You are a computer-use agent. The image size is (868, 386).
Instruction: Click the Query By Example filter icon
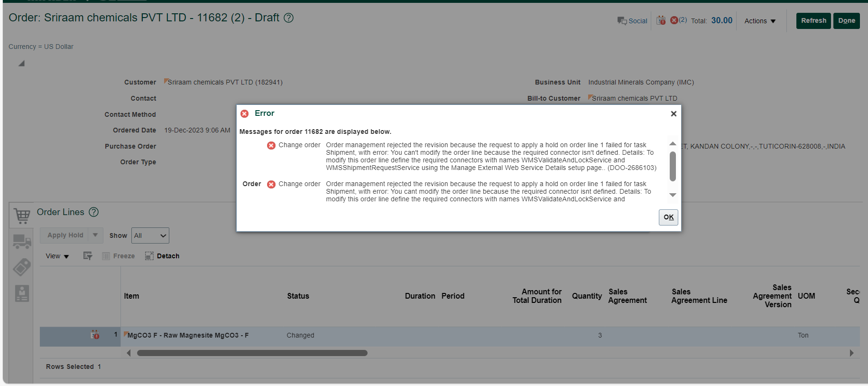88,256
